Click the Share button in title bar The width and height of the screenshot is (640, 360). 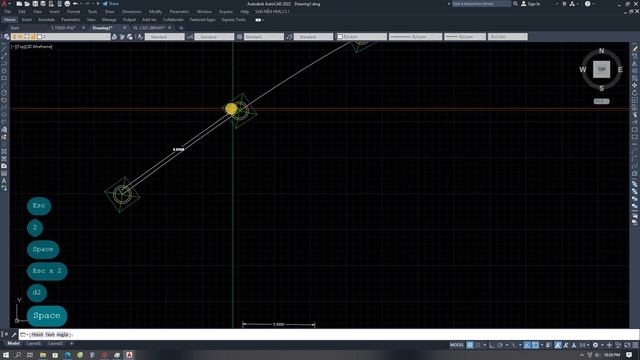coord(111,4)
